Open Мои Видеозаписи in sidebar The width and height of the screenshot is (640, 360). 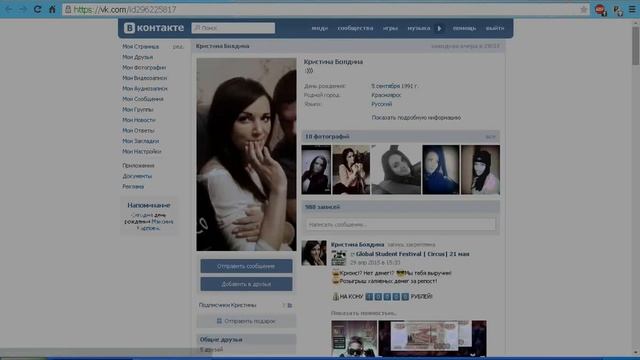click(x=144, y=78)
